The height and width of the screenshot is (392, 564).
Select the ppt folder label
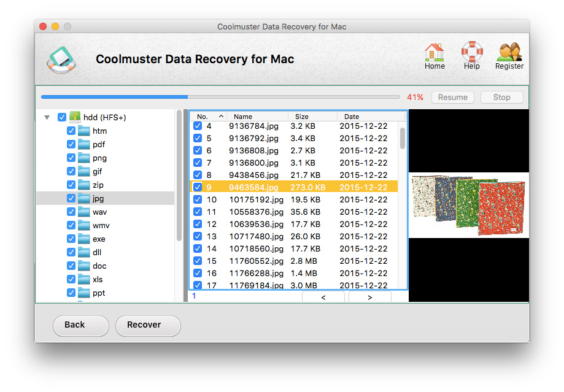[x=99, y=293]
